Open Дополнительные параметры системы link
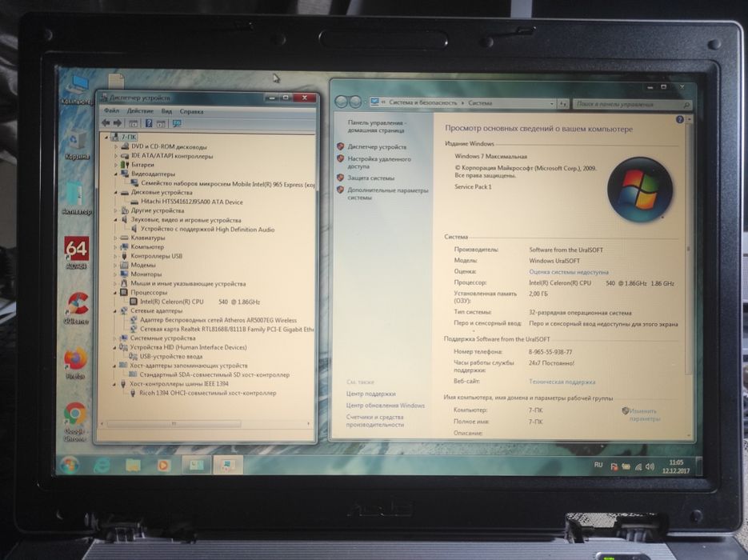This screenshot has width=748, height=560. pyautogui.click(x=387, y=194)
